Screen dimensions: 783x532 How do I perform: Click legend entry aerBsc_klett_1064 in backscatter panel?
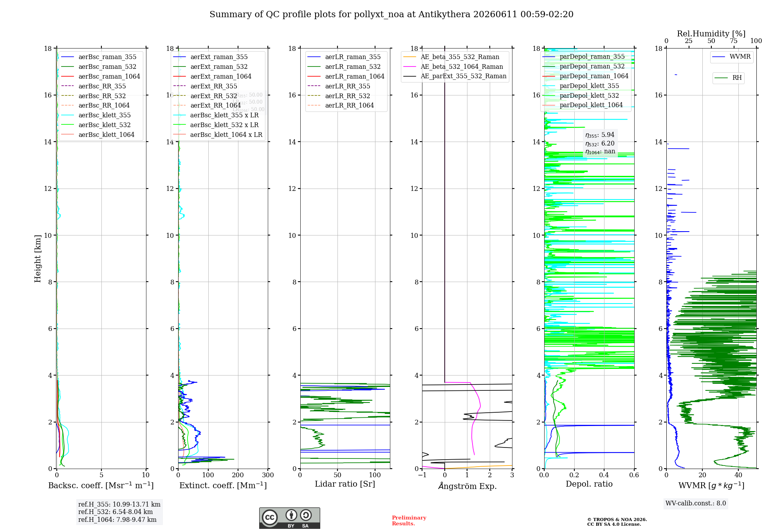[98, 135]
